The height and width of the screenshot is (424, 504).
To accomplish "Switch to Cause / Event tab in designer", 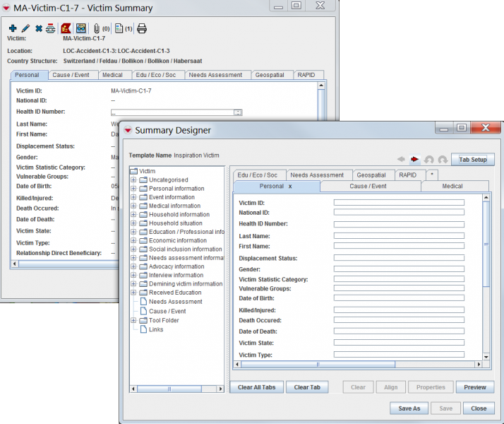I will click(370, 187).
